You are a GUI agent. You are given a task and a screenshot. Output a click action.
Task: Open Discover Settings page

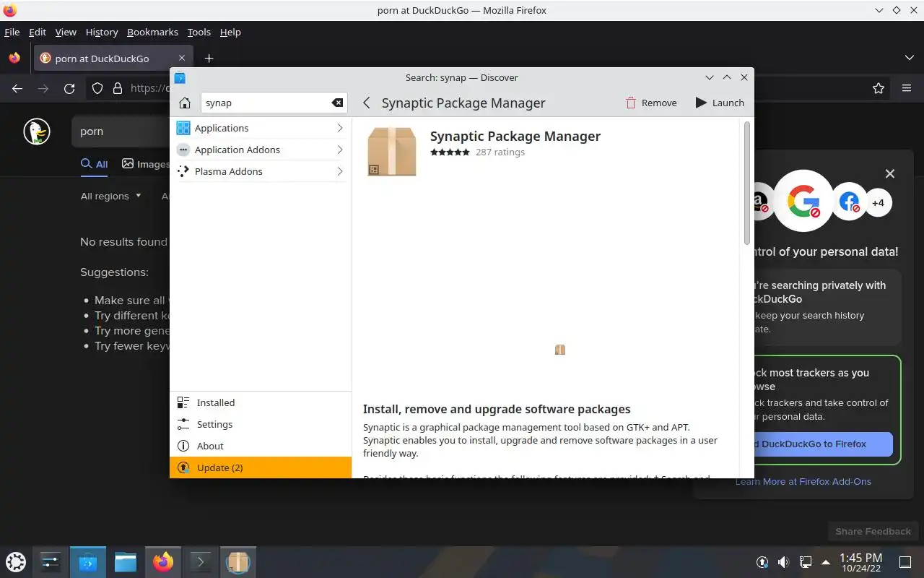point(261,424)
